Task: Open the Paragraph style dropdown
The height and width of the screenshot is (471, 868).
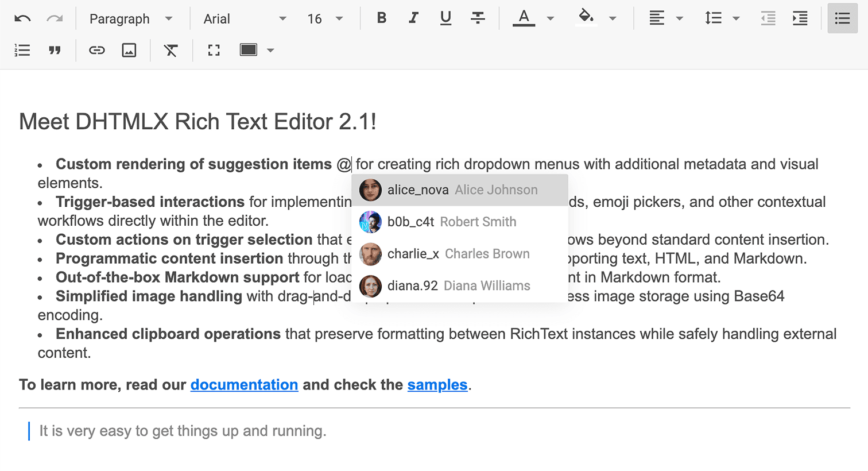Action: pos(131,19)
